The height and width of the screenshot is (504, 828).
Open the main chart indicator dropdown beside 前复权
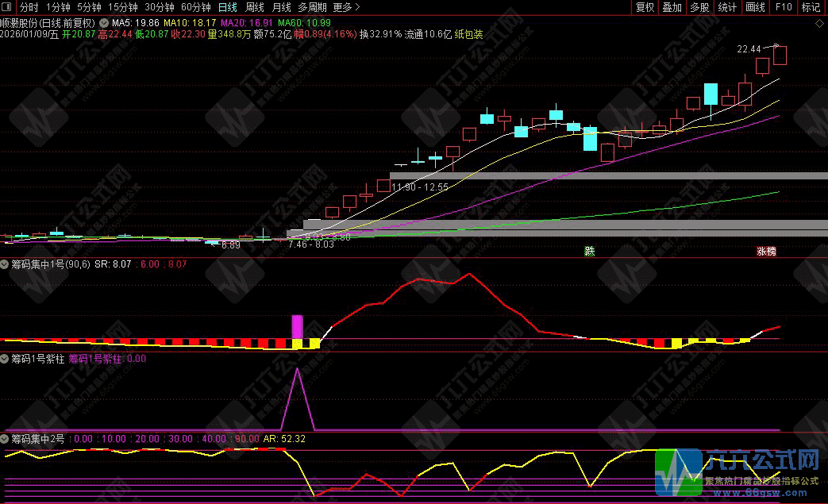[x=103, y=24]
